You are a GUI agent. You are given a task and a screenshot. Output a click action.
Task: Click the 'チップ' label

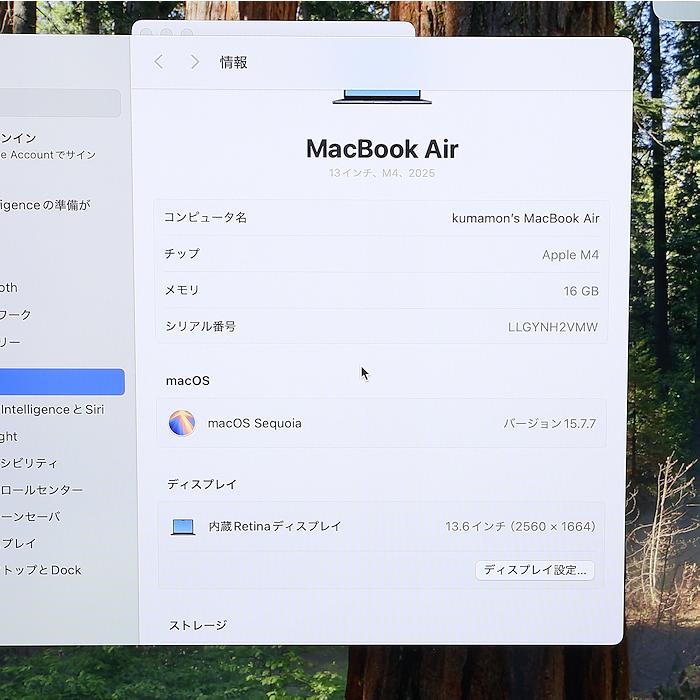click(182, 254)
